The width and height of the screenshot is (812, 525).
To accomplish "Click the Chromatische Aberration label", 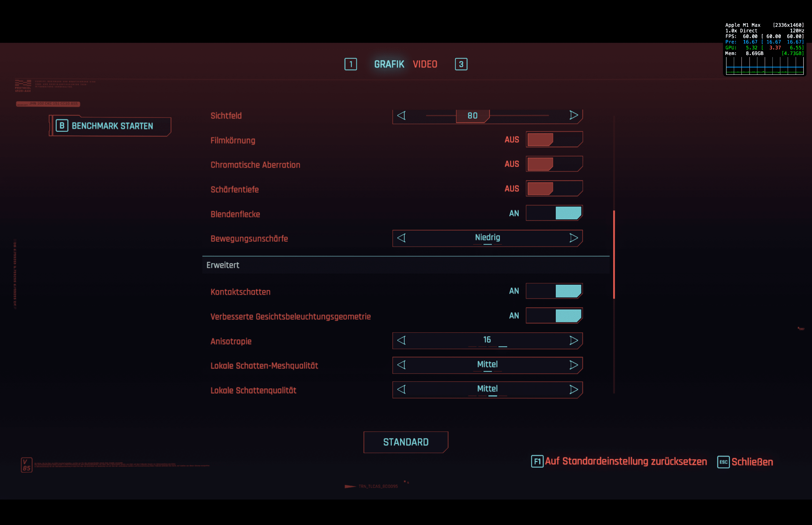I will tap(255, 165).
